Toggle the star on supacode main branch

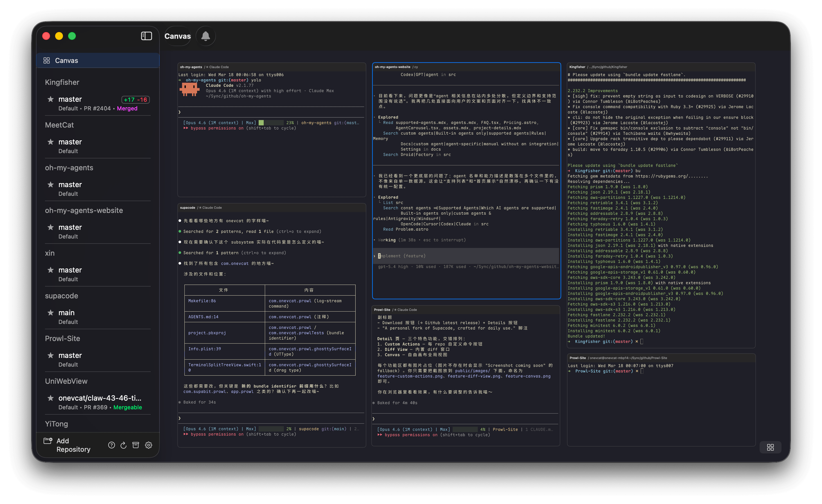click(51, 313)
